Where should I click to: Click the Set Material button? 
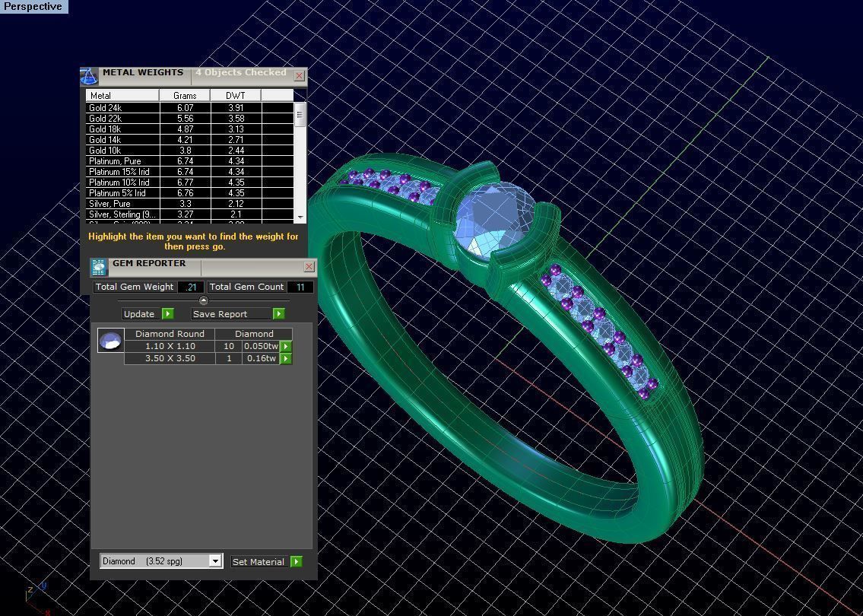click(260, 561)
